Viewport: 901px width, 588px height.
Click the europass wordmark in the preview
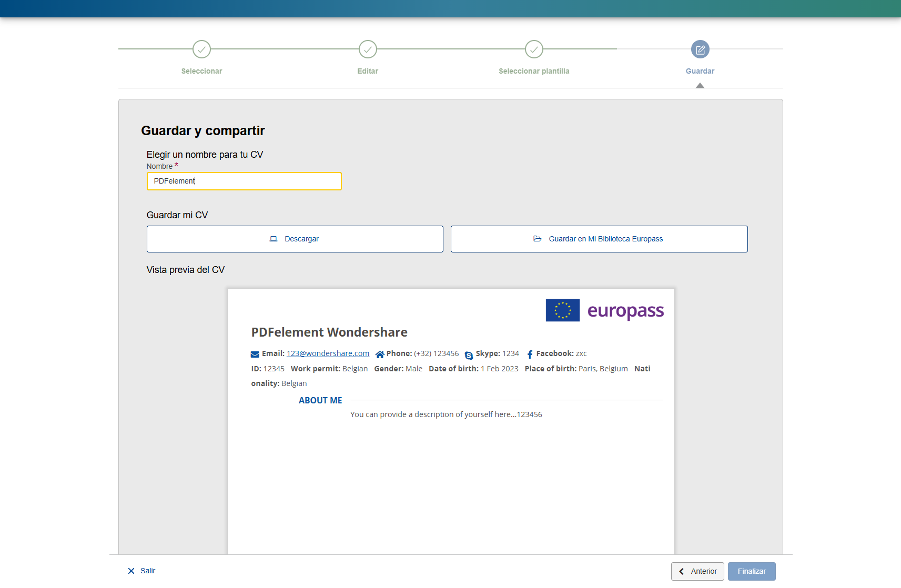[625, 311]
